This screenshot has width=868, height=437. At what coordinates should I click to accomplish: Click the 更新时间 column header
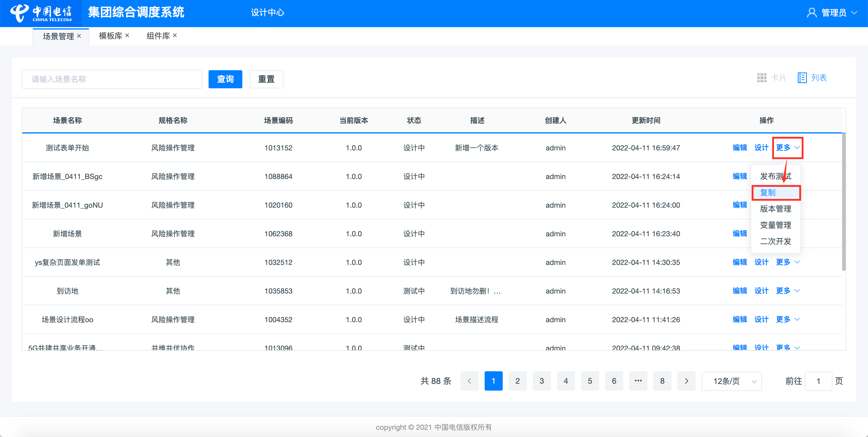(x=646, y=121)
